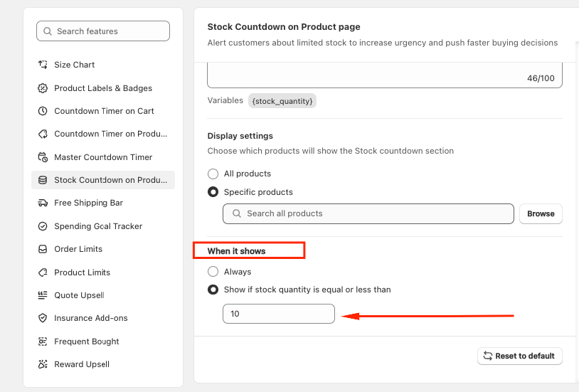Click the Product Limits tag icon
The height and width of the screenshot is (392, 579).
[x=43, y=272]
